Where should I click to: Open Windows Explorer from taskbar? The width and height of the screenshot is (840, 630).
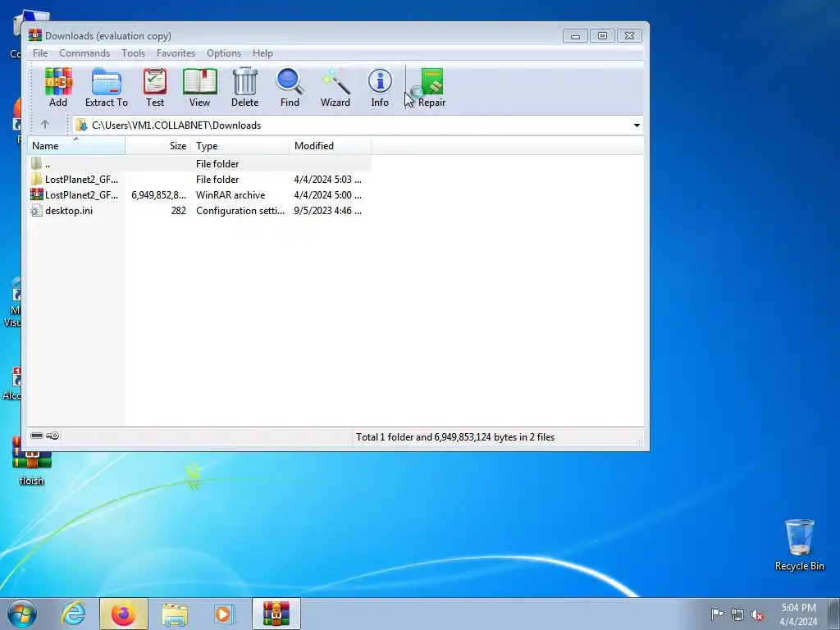pos(175,614)
